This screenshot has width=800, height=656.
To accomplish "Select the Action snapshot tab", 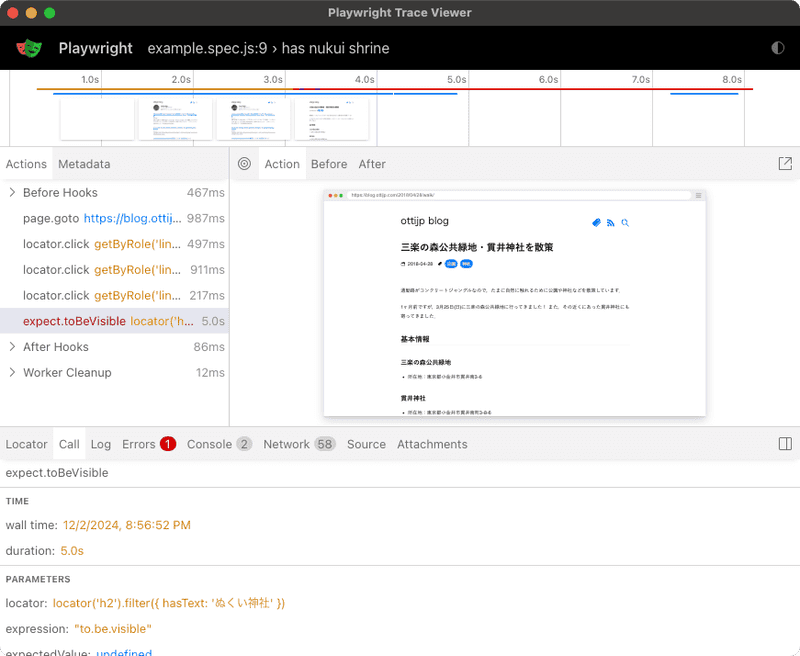I will pos(282,164).
